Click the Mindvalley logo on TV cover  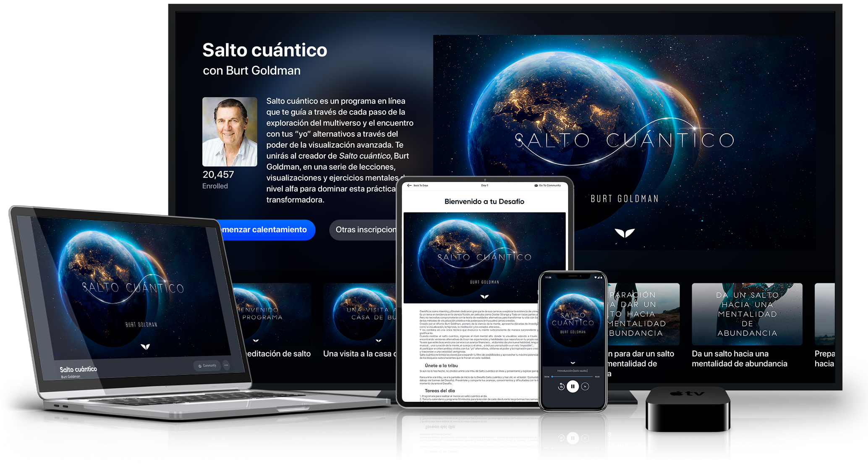pyautogui.click(x=625, y=233)
